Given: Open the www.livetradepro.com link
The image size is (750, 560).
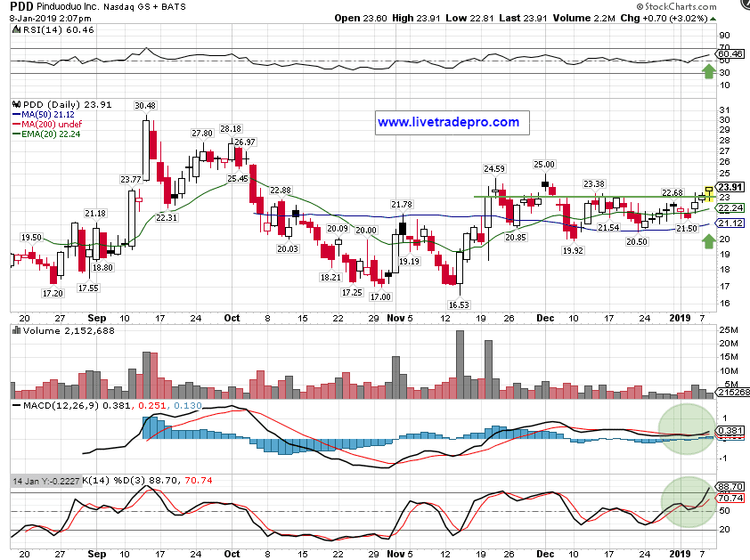Looking at the screenshot, I should point(448,122).
